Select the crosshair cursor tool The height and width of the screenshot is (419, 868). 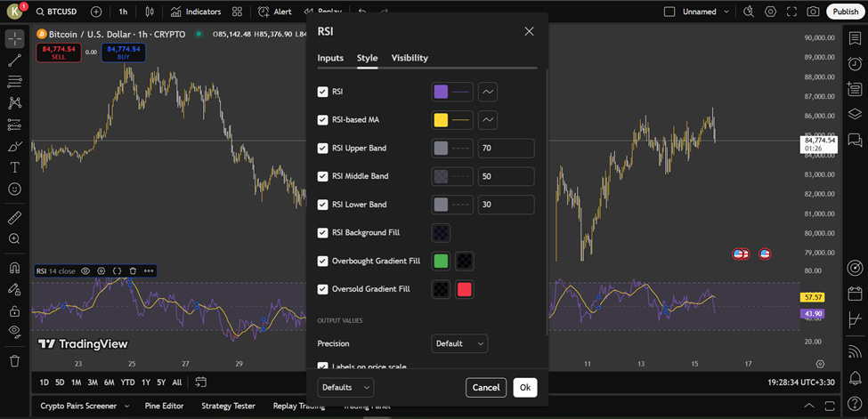coord(15,39)
